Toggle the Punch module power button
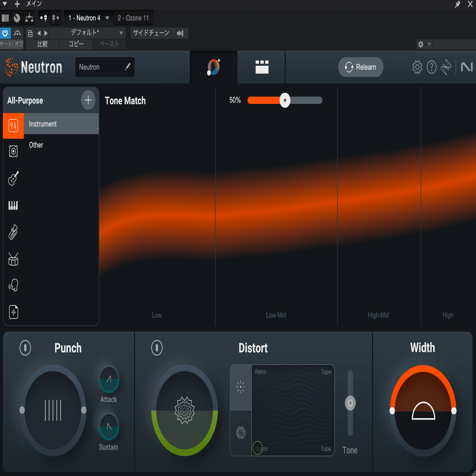This screenshot has height=476, width=476. tap(25, 348)
